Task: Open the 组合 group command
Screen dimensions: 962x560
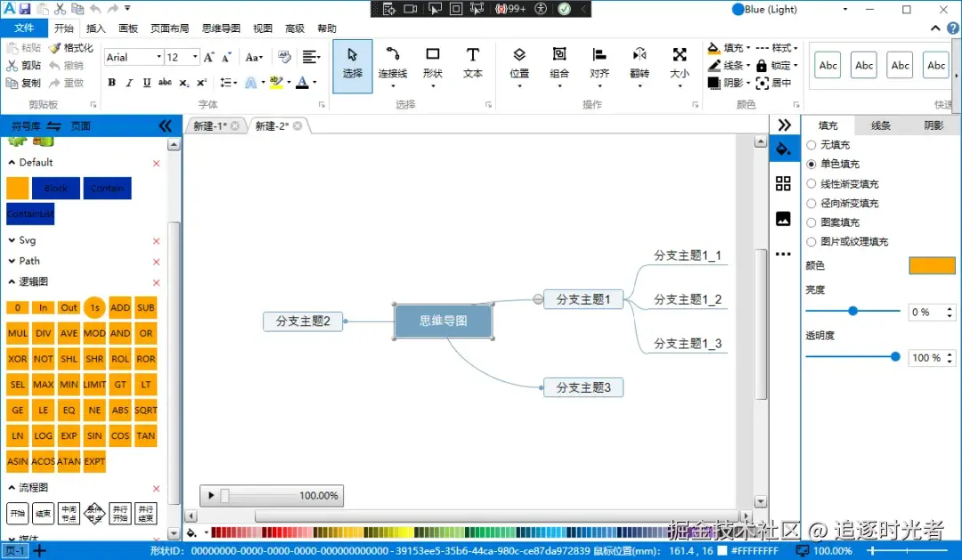Action: pos(558,64)
